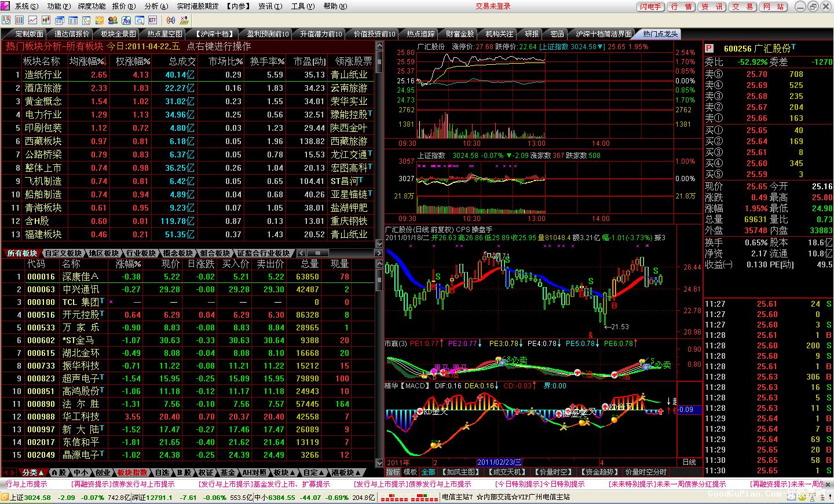This screenshot has width=834, height=504.
Task: Select the 如风主图 indicator option
Action: click(x=459, y=472)
